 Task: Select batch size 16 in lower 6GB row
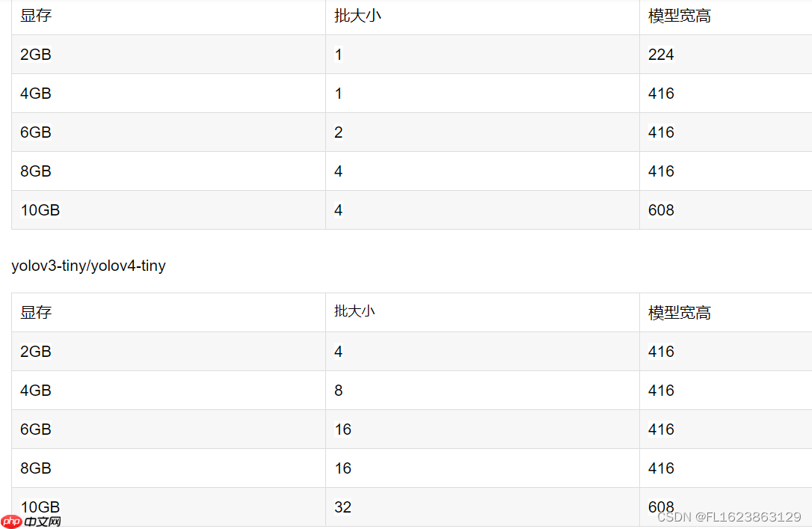pyautogui.click(x=342, y=429)
